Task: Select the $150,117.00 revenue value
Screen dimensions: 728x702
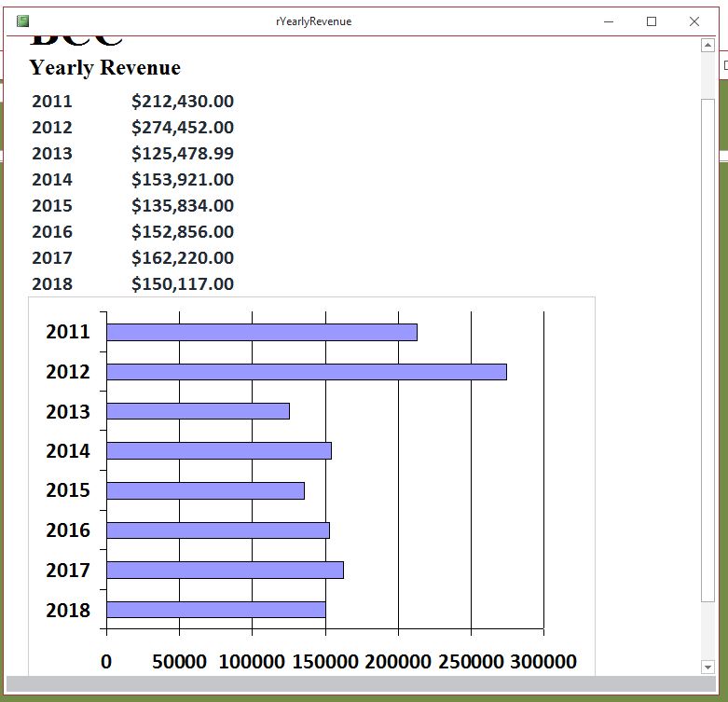Action: (x=183, y=283)
